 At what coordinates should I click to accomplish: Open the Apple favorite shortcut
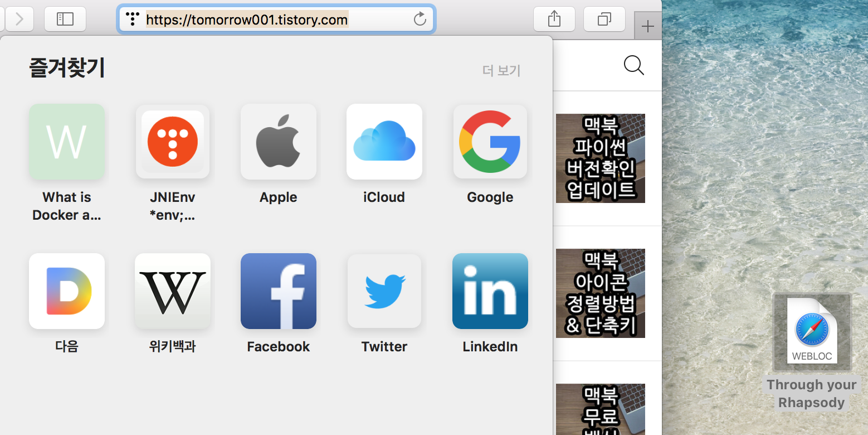(x=279, y=142)
